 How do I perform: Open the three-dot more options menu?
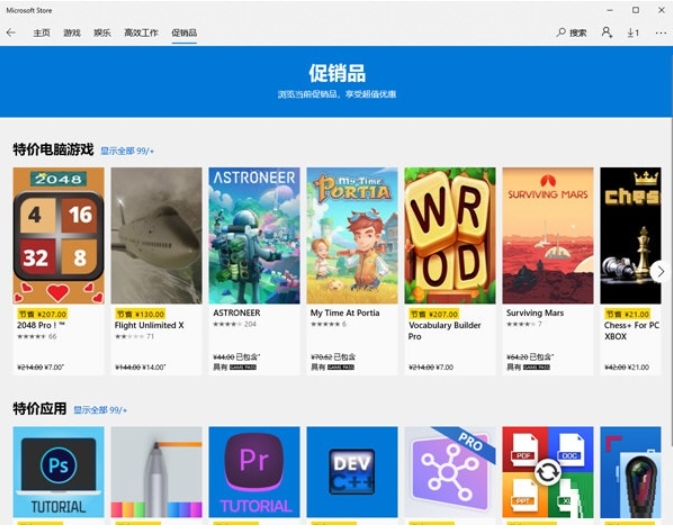click(x=661, y=33)
